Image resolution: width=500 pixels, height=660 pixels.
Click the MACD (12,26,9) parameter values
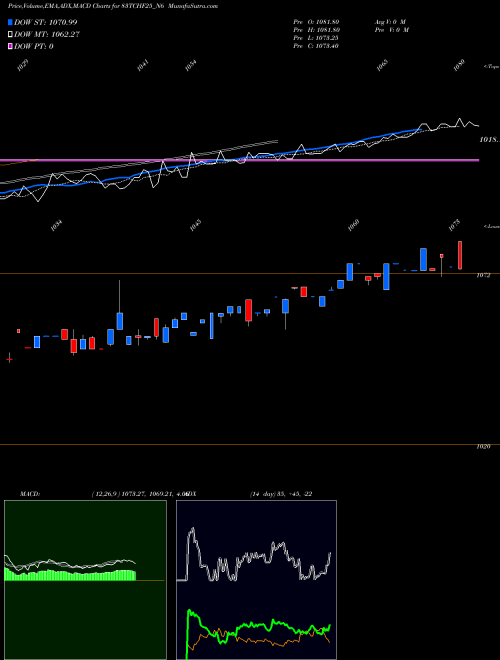point(139,494)
